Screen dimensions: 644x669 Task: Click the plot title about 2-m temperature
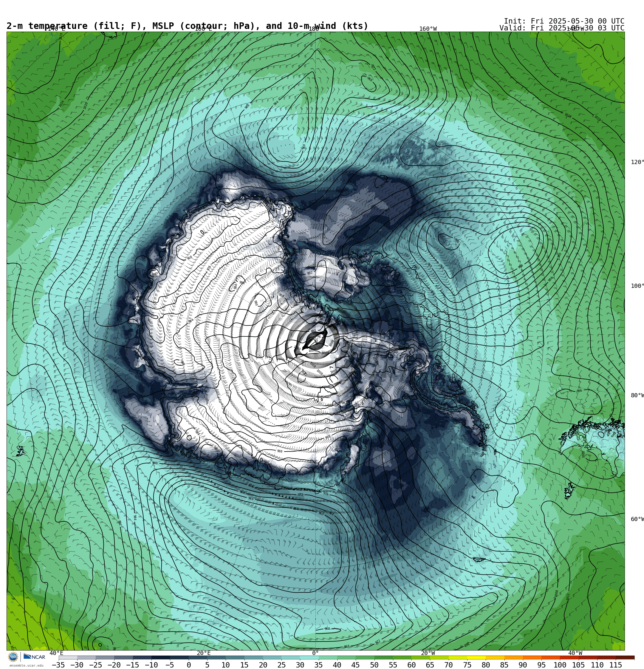(187, 26)
